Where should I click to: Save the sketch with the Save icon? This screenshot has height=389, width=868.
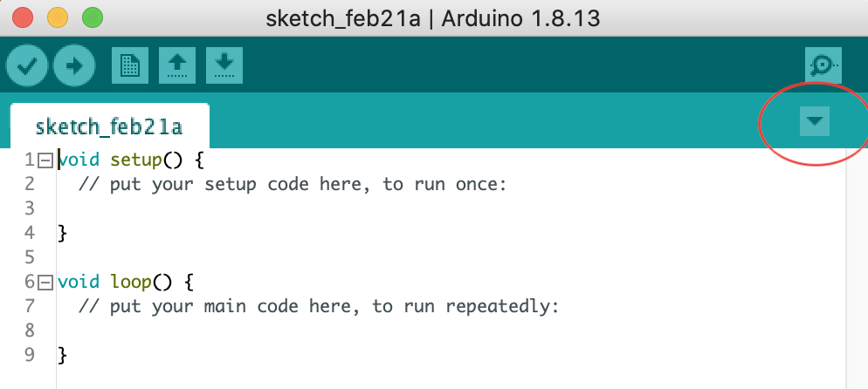pyautogui.click(x=224, y=65)
